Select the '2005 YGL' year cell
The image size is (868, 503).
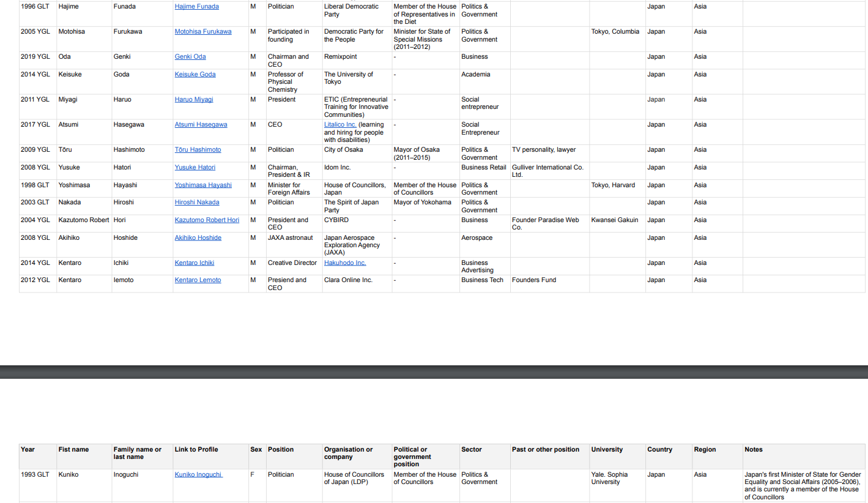tap(38, 39)
